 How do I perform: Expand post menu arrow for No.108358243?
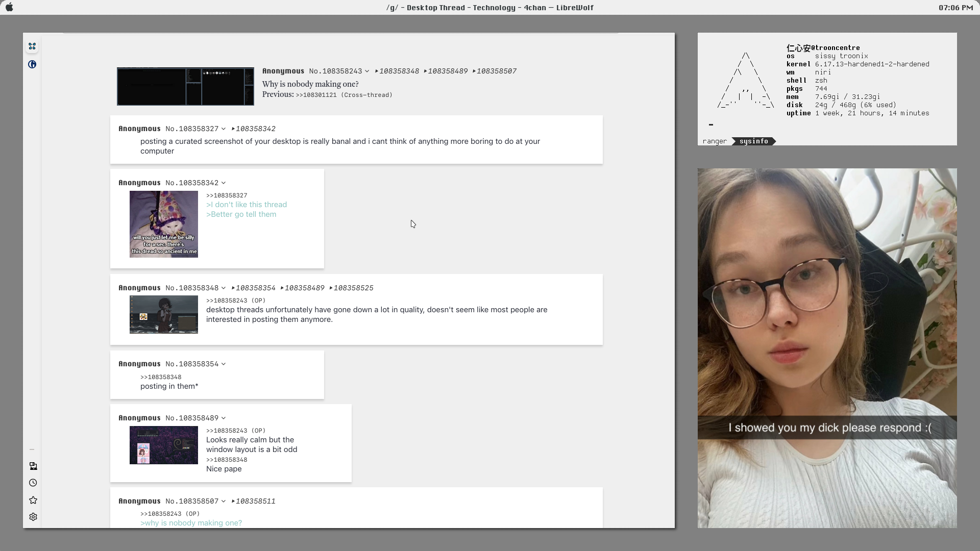(x=367, y=71)
